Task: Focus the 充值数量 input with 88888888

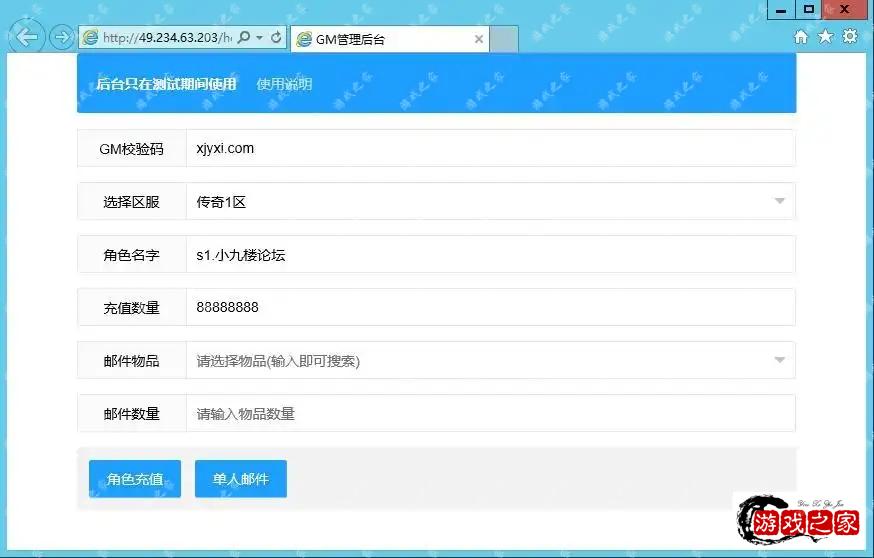Action: [x=491, y=307]
